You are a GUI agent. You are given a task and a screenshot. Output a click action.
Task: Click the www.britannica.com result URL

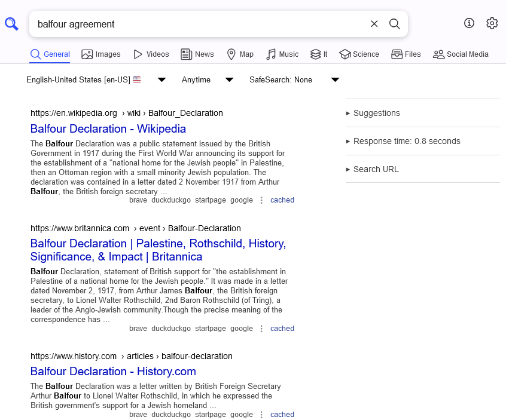[x=136, y=229]
